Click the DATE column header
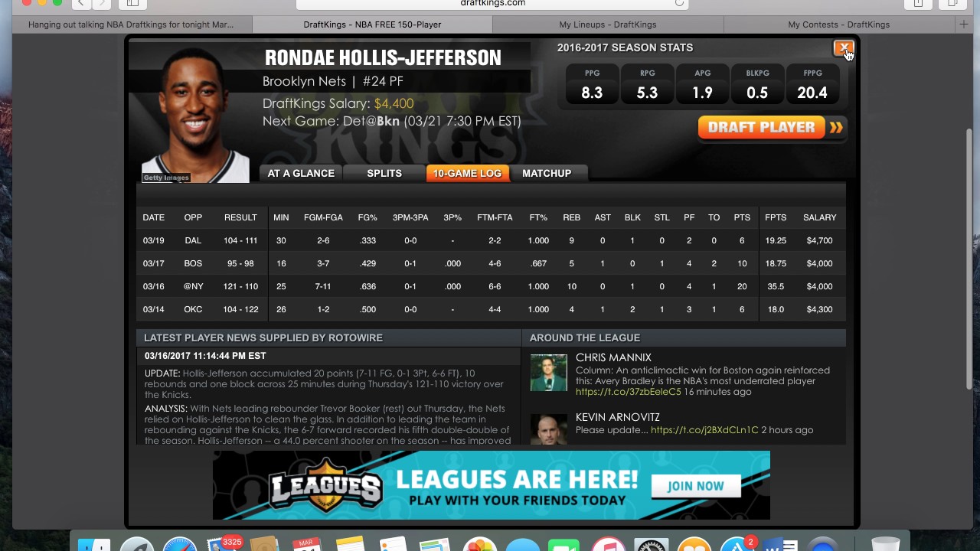 [153, 217]
